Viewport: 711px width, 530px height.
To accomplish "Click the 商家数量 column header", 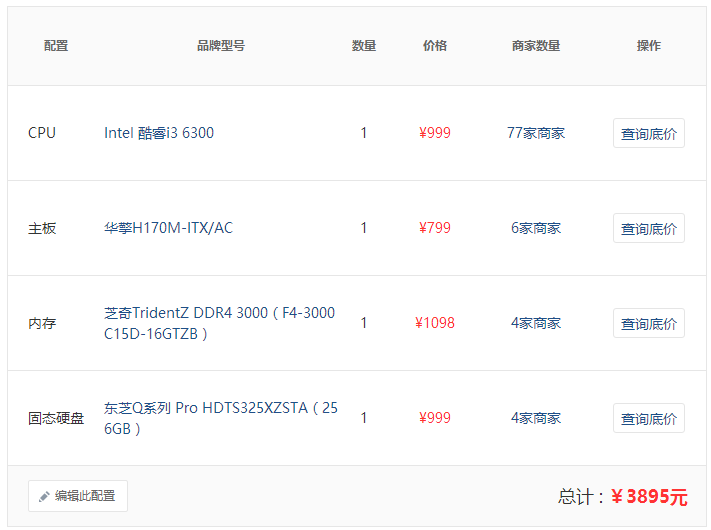I will [536, 46].
